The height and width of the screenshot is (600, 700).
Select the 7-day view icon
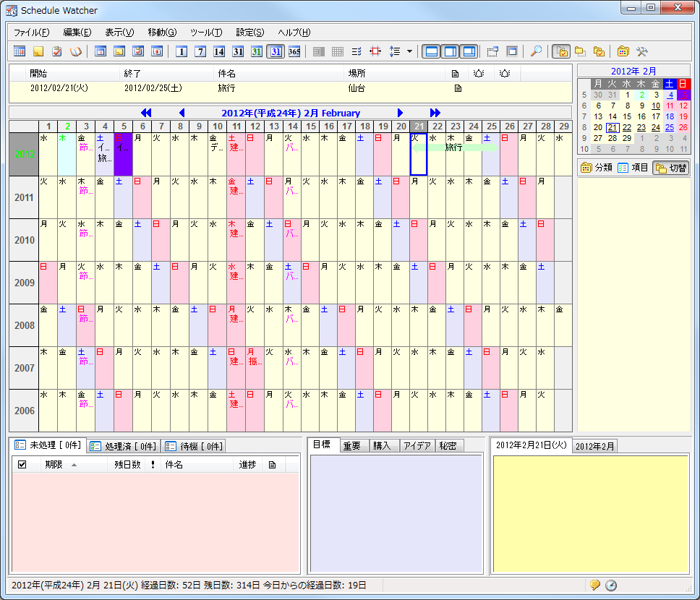(x=200, y=51)
